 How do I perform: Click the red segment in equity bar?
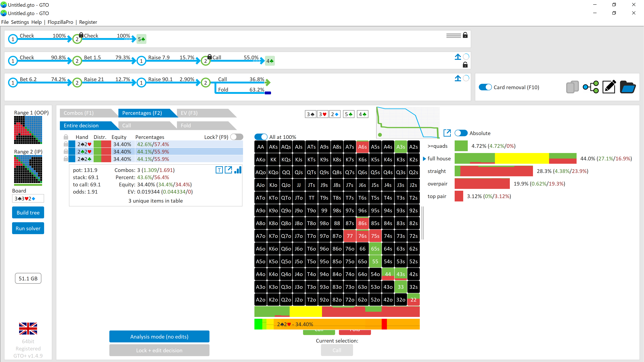point(384,324)
